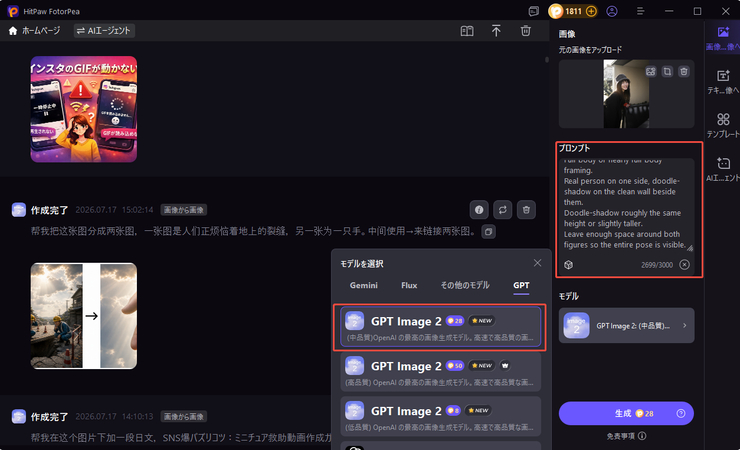Choose GPT Image 2 medium quality (28 credits)
Viewport: 740px width, 450px height.
coord(440,327)
